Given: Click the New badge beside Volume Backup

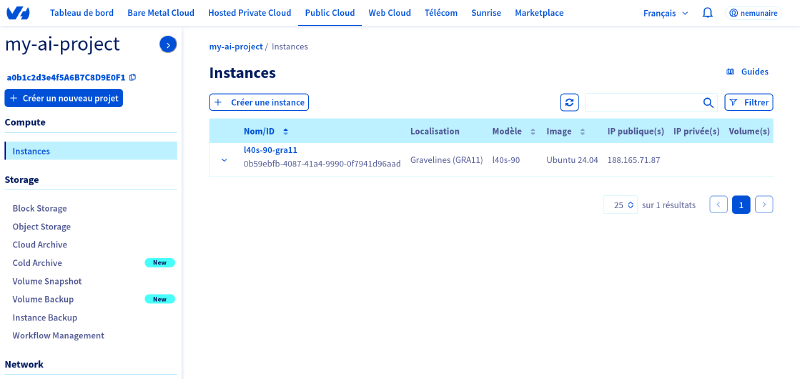Looking at the screenshot, I should [160, 299].
